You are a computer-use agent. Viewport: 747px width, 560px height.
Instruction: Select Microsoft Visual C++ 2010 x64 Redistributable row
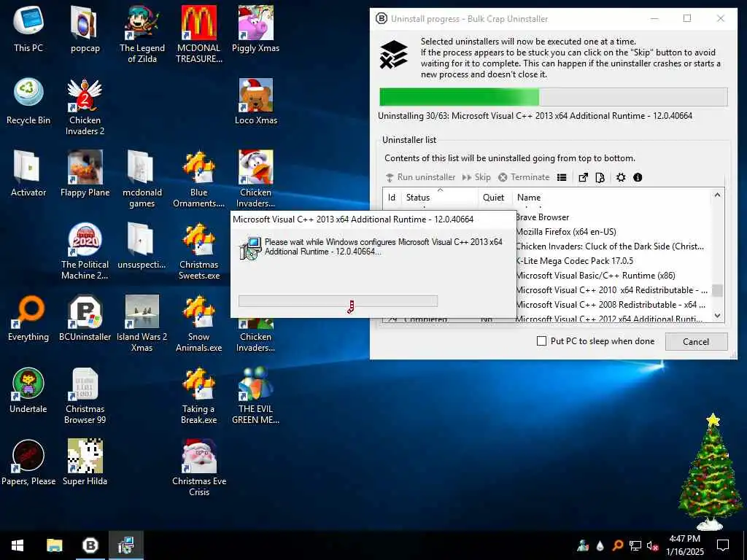(x=614, y=290)
